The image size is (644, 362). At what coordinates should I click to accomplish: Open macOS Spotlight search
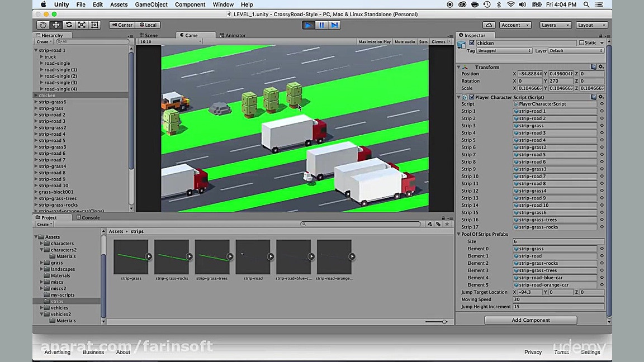pyautogui.click(x=586, y=4)
